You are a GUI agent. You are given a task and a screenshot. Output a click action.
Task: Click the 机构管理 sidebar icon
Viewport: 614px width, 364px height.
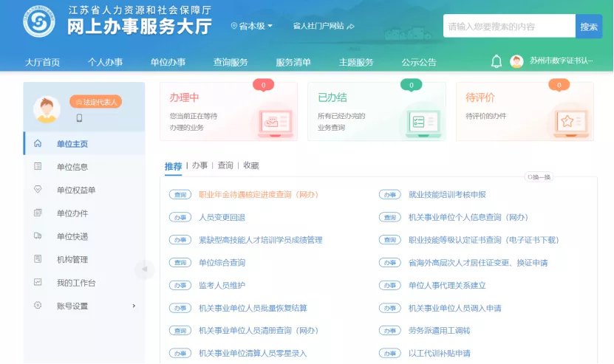(x=38, y=259)
